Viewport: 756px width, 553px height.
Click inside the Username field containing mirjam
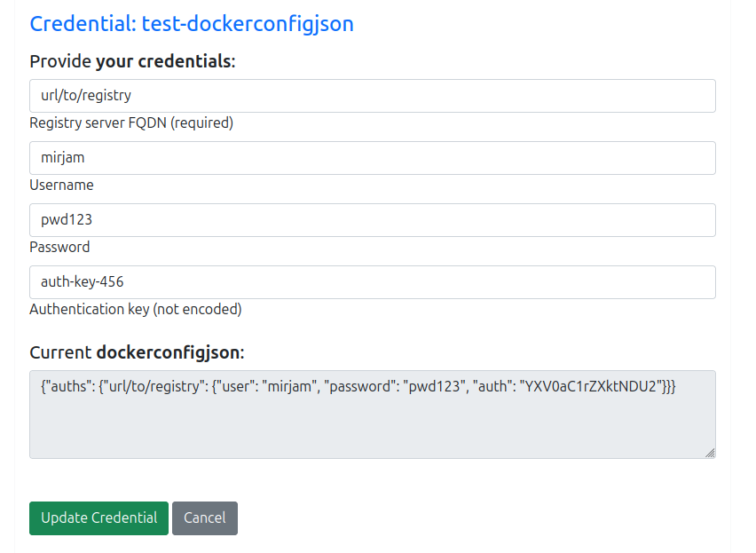point(373,157)
